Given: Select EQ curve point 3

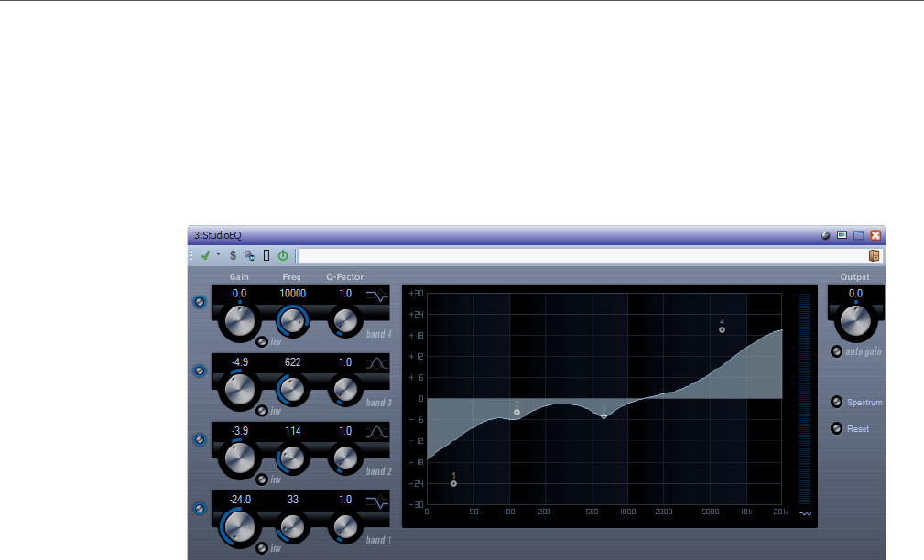Looking at the screenshot, I should 604,415.
